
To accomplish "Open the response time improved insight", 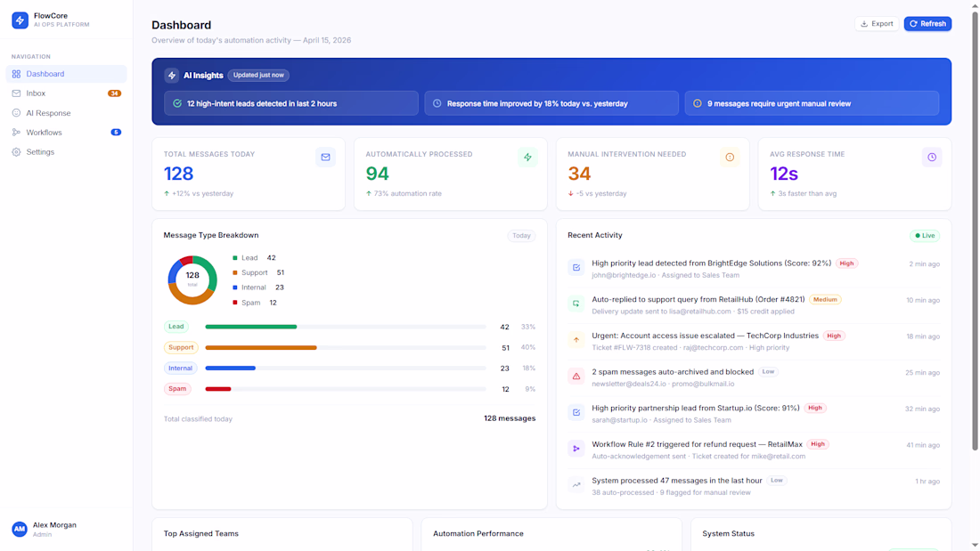I will [x=551, y=103].
